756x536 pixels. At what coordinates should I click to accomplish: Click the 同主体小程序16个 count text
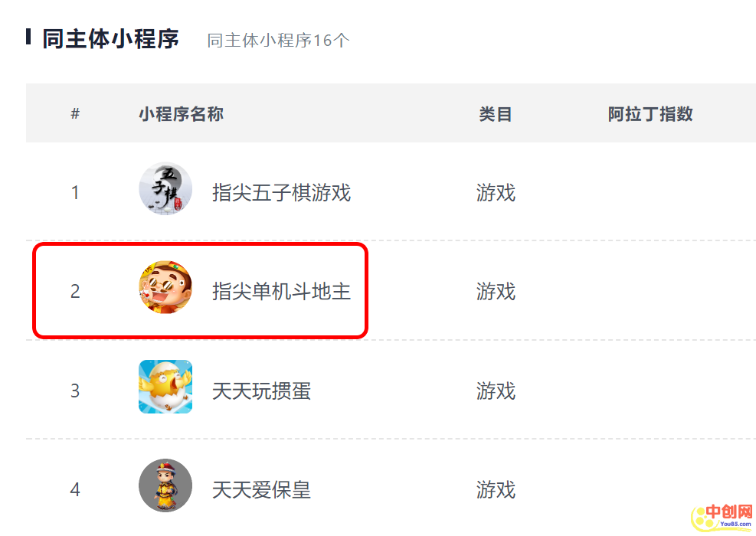click(x=278, y=41)
